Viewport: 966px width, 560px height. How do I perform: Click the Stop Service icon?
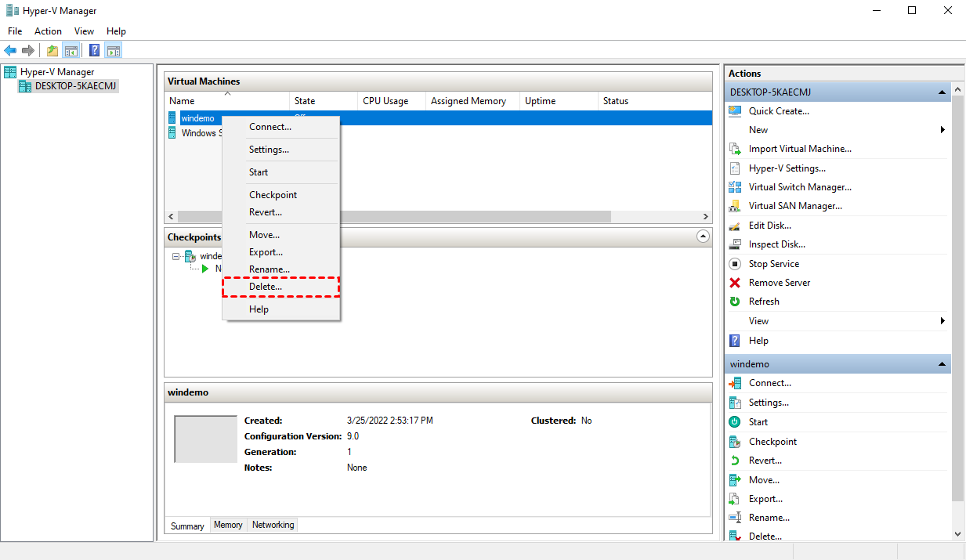(x=735, y=264)
